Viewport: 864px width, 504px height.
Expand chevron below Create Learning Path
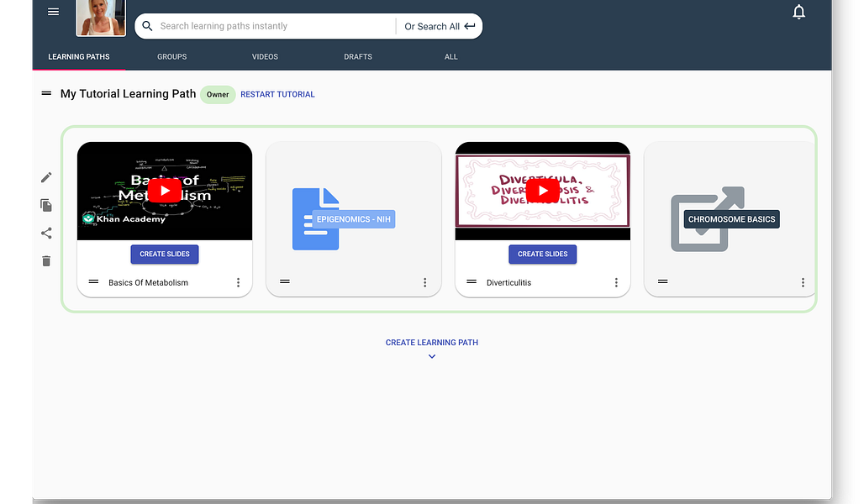pyautogui.click(x=432, y=356)
